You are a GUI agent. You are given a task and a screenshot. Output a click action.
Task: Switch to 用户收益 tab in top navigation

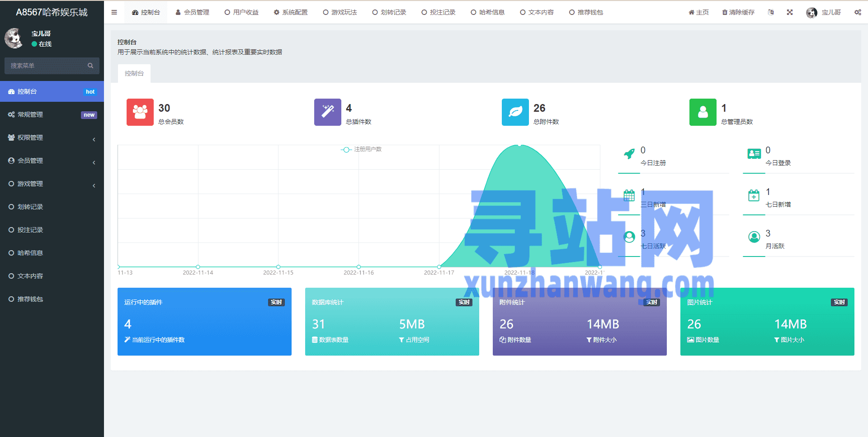242,12
